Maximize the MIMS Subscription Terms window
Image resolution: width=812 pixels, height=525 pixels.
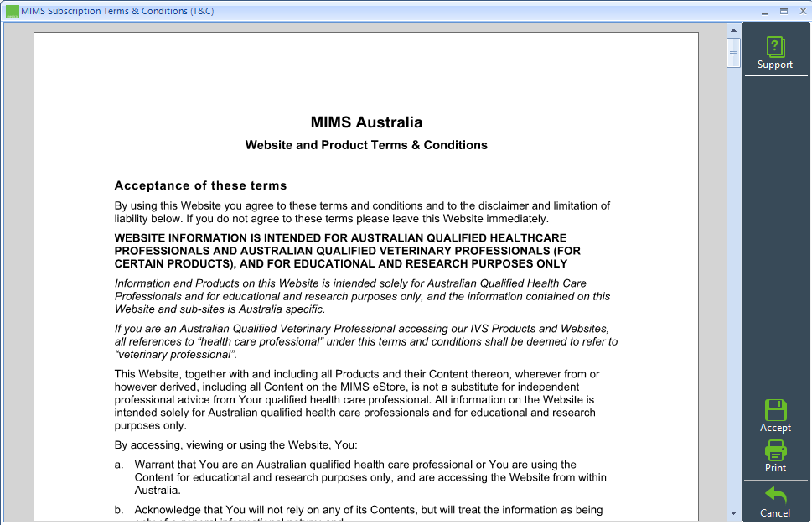tap(784, 12)
